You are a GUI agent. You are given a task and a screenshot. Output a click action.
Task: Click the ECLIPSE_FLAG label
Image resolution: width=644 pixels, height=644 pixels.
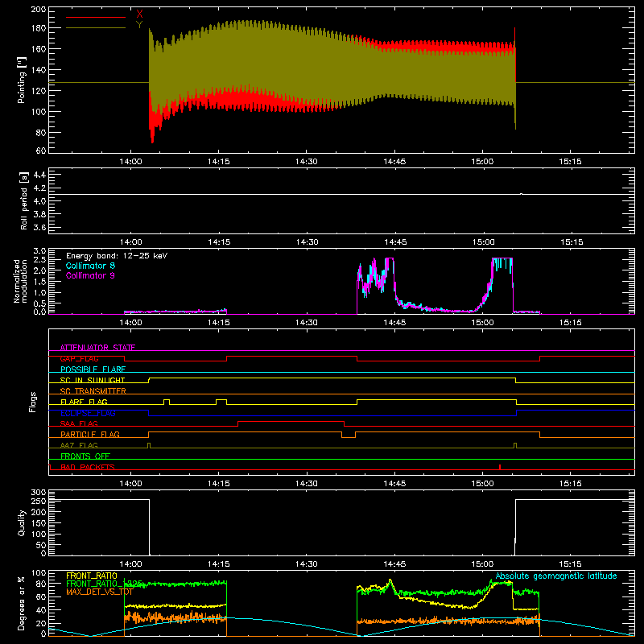pos(88,413)
